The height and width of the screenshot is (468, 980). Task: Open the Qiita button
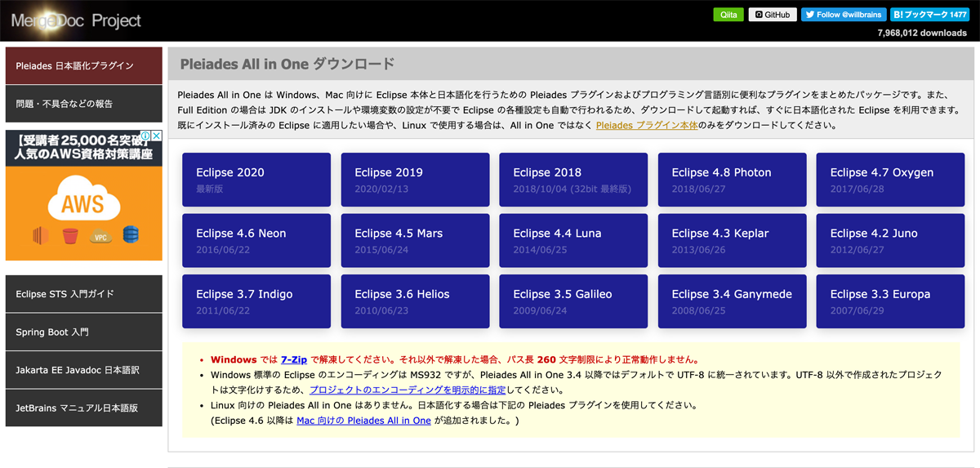[x=728, y=15]
